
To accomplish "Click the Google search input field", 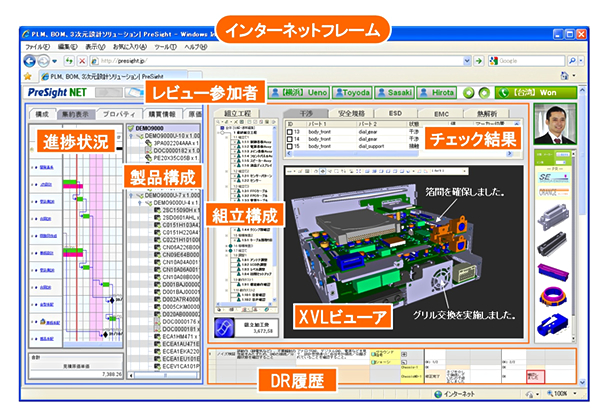I will pos(526,60).
